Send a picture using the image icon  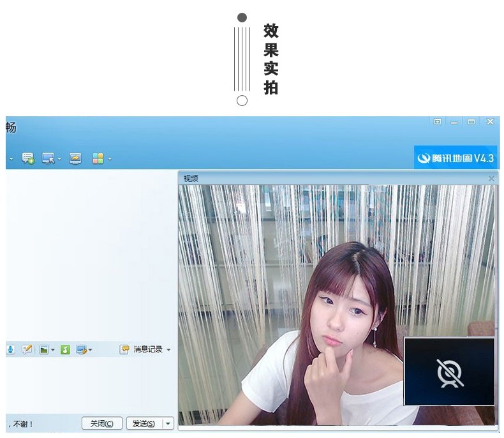[44, 349]
